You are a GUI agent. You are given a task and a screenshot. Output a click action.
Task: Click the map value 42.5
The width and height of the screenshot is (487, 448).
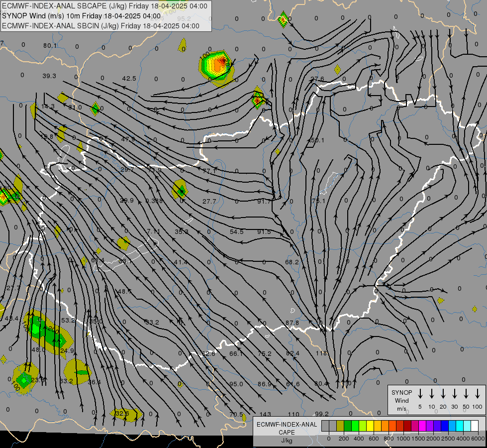point(129,79)
